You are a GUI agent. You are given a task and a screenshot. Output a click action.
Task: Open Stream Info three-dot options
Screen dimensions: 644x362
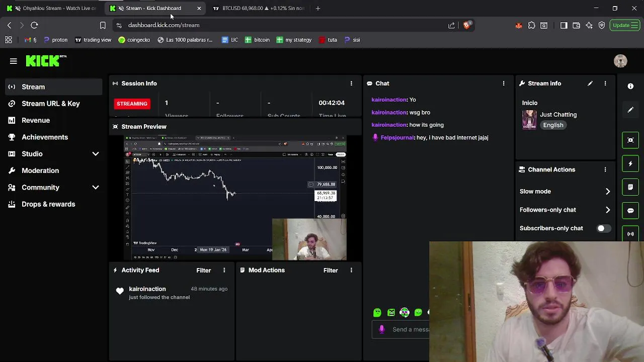pyautogui.click(x=605, y=83)
